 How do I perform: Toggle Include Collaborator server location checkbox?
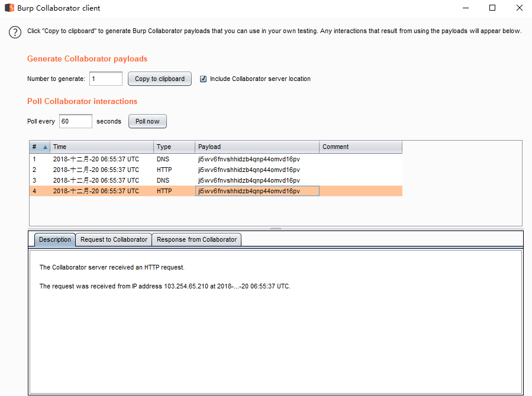203,79
